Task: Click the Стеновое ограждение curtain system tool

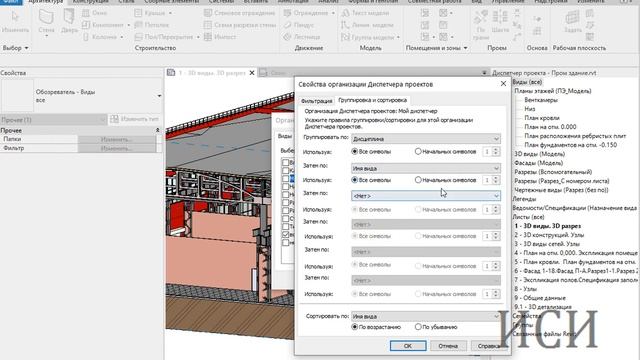Action: [x=240, y=13]
